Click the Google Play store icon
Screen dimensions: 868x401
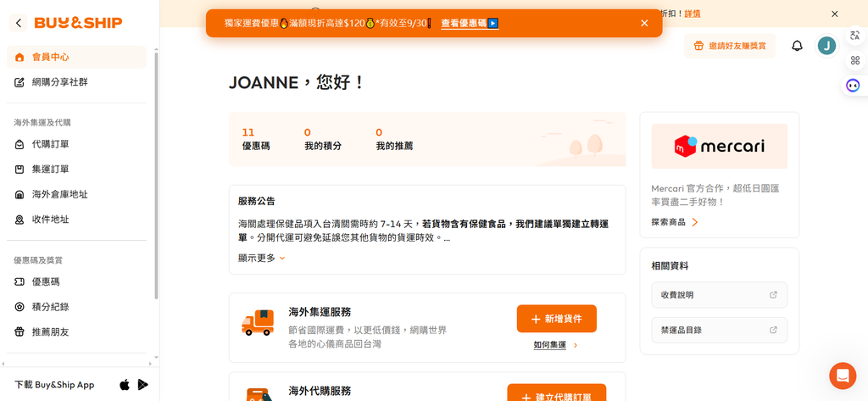(x=142, y=384)
